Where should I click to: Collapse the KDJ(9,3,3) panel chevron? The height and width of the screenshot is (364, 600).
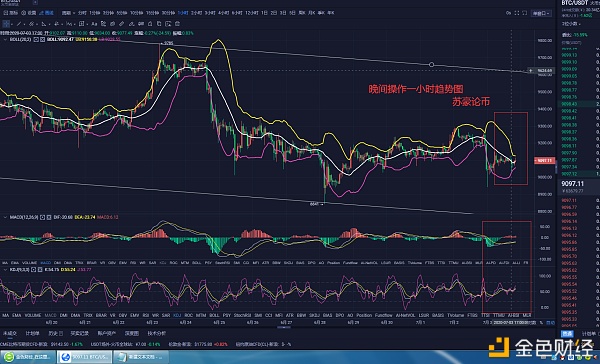click(5, 269)
